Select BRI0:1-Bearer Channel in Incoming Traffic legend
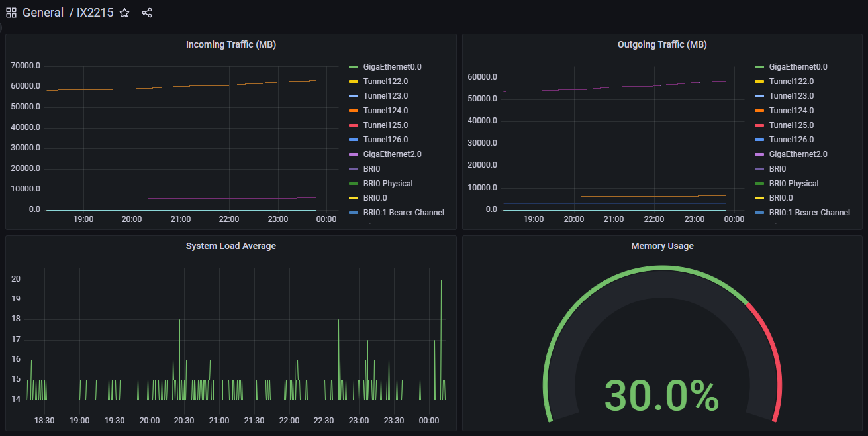This screenshot has height=436, width=868. click(x=403, y=213)
